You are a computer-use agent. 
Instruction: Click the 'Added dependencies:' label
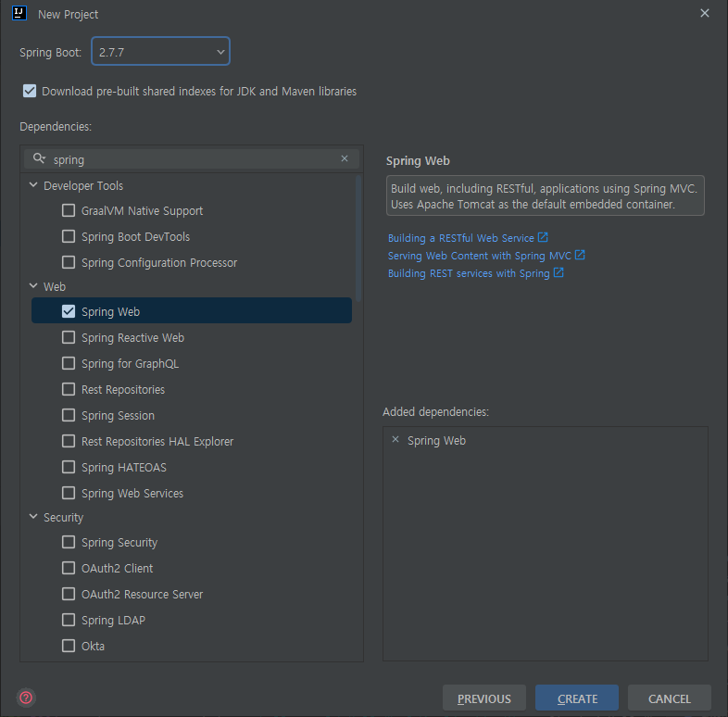click(435, 412)
